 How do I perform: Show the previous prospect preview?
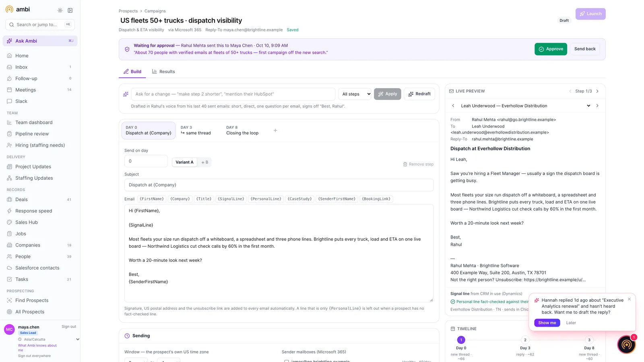coord(453,106)
